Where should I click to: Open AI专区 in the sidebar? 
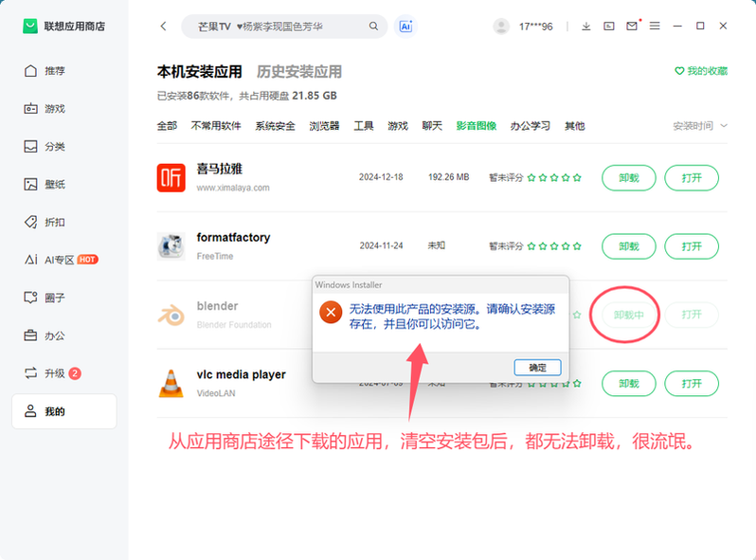(x=61, y=260)
